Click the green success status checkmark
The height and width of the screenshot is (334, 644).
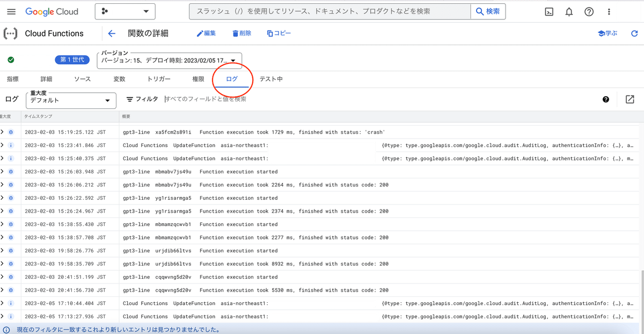[x=11, y=60]
